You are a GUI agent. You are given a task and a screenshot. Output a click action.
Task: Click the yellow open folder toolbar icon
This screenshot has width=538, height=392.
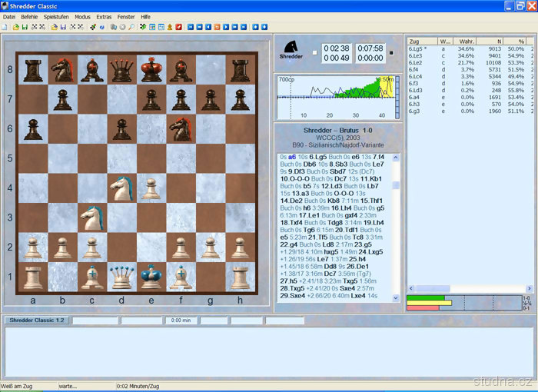[15, 26]
